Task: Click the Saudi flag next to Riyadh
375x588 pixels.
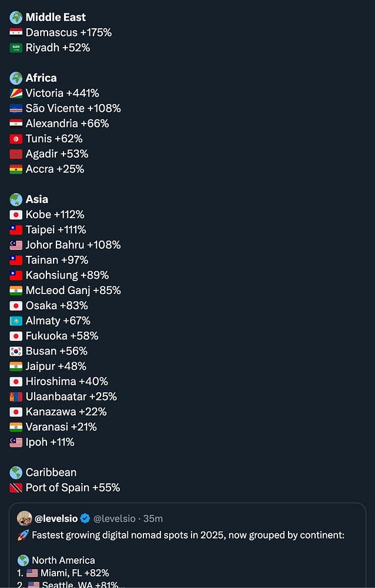Action: click(x=16, y=48)
